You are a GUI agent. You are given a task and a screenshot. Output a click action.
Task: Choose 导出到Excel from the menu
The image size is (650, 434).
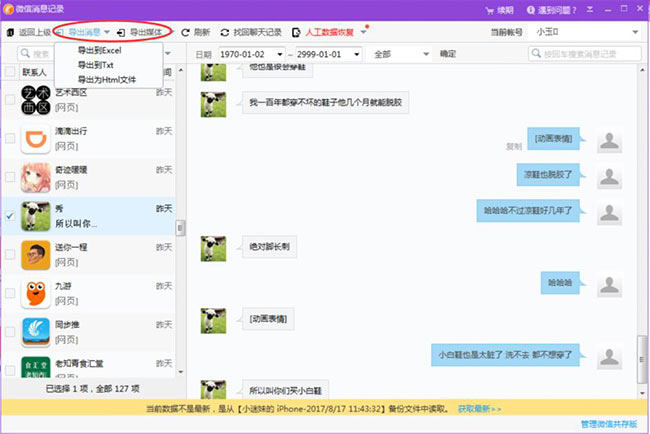pyautogui.click(x=99, y=50)
